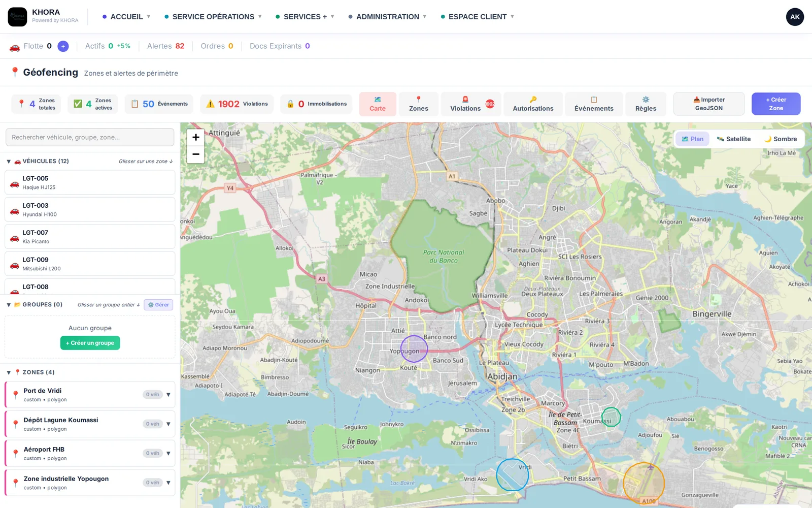Click the vehicle search field
The width and height of the screenshot is (812, 508).
(90, 137)
